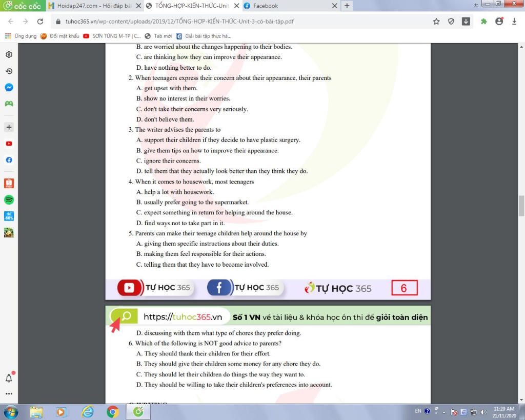525x420 pixels.
Task: Open the media player taskbar icon
Action: pos(62,412)
